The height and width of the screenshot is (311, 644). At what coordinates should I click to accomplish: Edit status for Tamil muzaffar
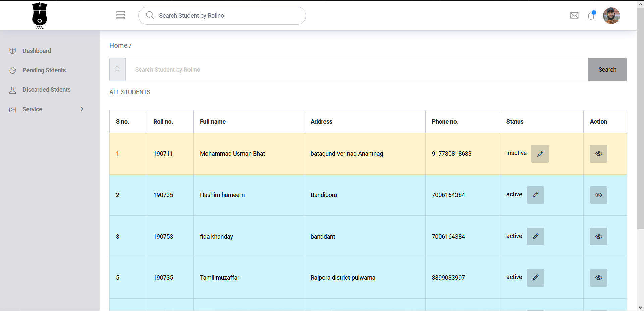point(535,278)
